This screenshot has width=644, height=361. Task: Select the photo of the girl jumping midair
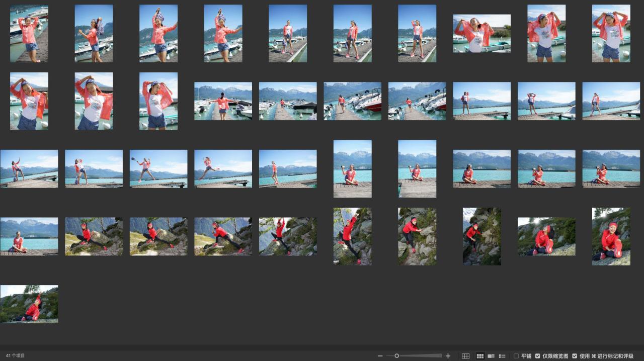tap(223, 168)
